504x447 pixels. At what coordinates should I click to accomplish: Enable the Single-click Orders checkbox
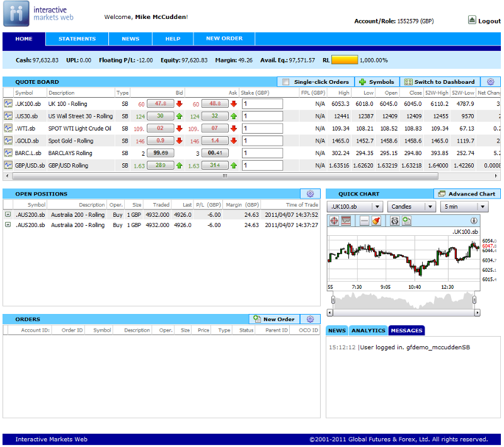point(286,82)
